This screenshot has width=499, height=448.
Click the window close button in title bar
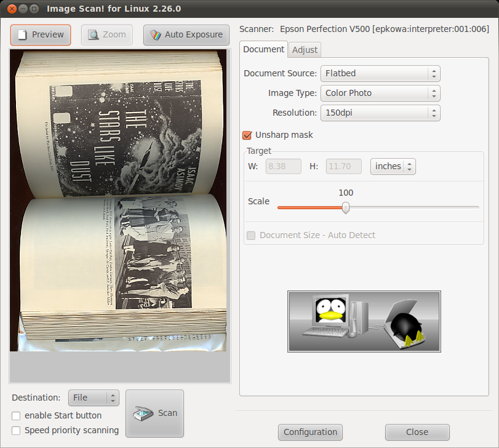pos(12,9)
